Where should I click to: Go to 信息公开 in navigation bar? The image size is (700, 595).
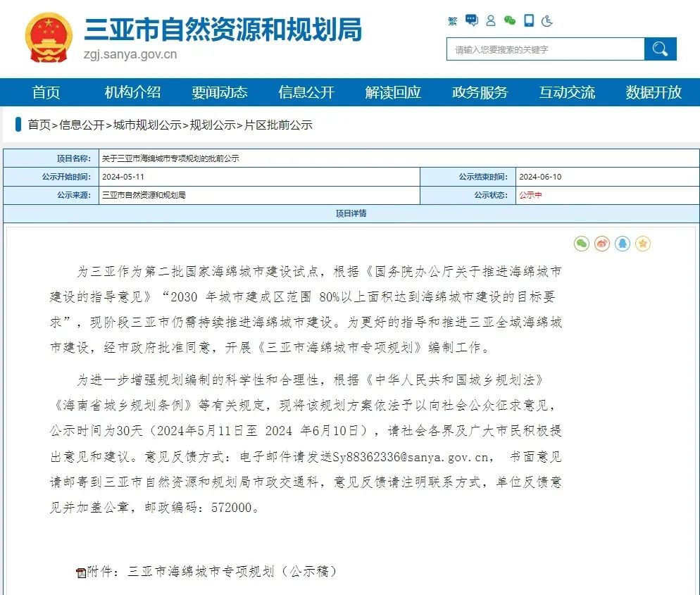point(306,92)
